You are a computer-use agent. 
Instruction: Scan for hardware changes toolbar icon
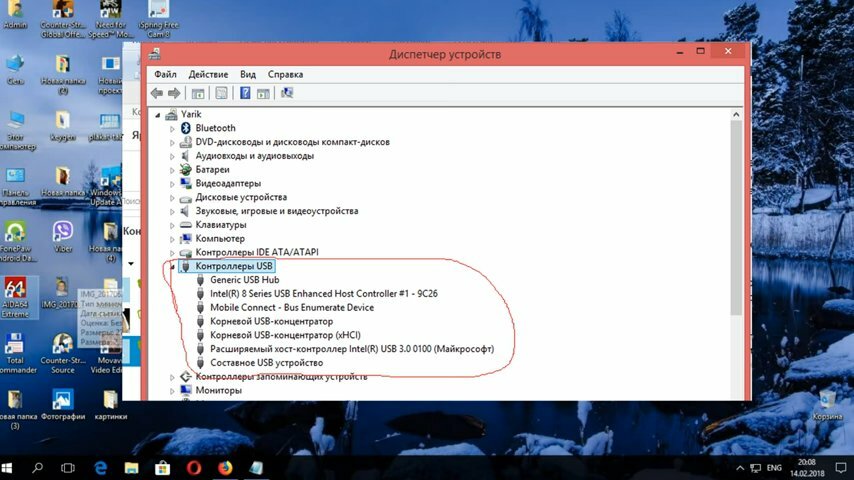click(x=287, y=93)
